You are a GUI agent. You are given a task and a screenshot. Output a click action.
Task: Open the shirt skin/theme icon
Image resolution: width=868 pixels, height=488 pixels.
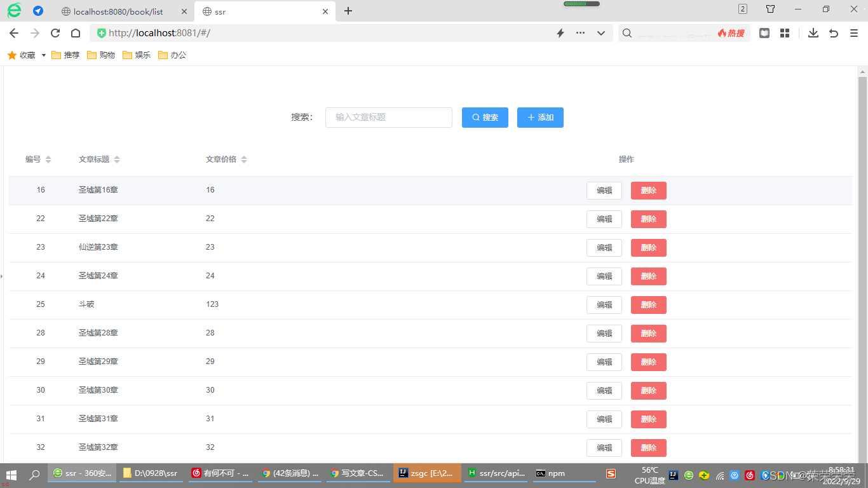coord(770,9)
